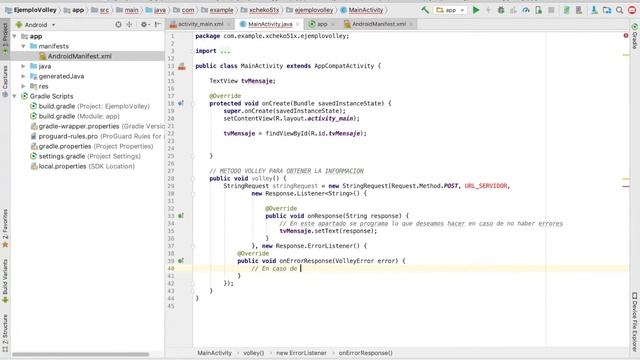The image size is (640, 360).
Task: Click MainActivity breadcrumb in navigation bar
Action: tap(362, 10)
